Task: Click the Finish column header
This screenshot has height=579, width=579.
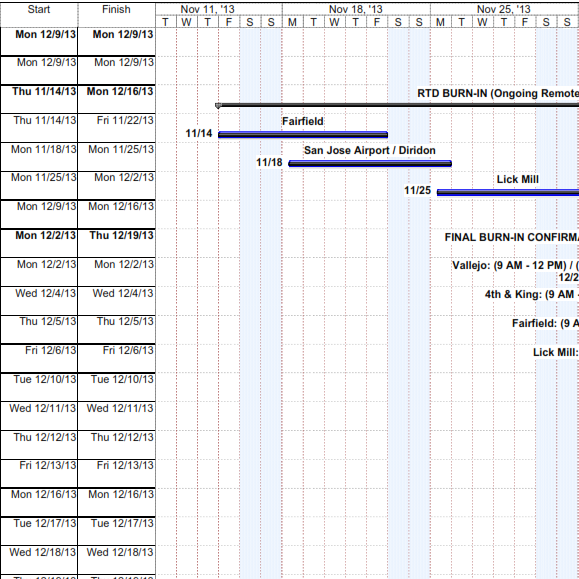Action: click(x=116, y=14)
